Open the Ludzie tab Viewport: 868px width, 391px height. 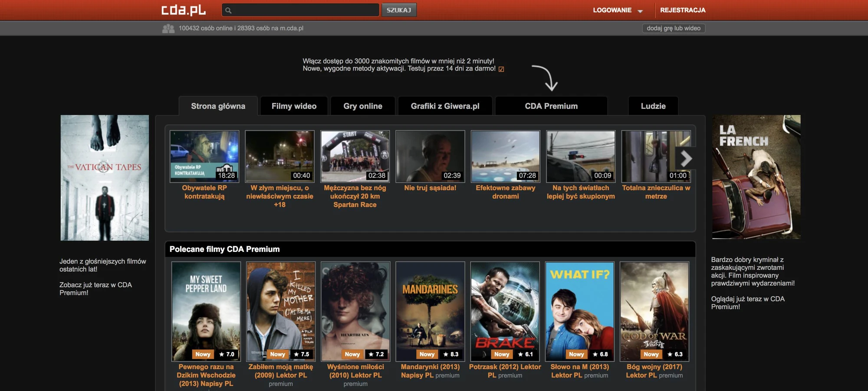tap(653, 106)
